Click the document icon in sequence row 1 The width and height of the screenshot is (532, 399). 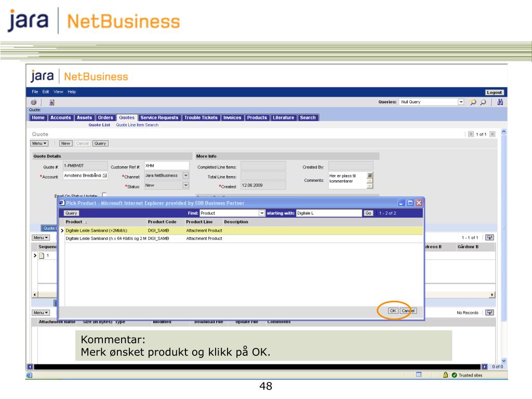(42, 256)
